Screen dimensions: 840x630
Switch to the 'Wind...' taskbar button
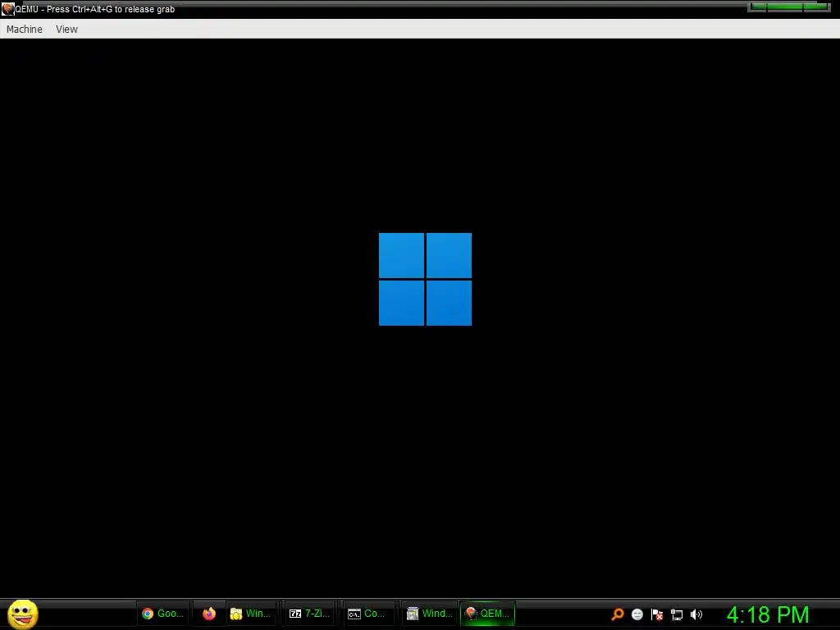pyautogui.click(x=430, y=614)
